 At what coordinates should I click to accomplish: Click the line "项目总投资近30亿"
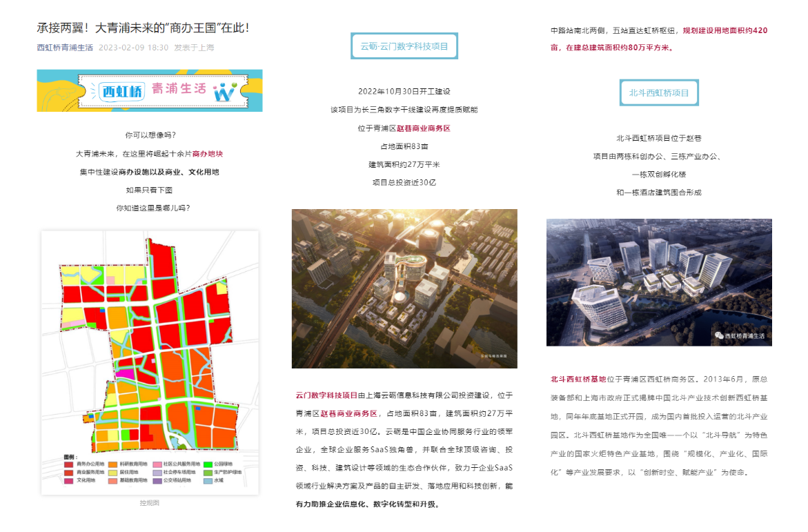(404, 182)
